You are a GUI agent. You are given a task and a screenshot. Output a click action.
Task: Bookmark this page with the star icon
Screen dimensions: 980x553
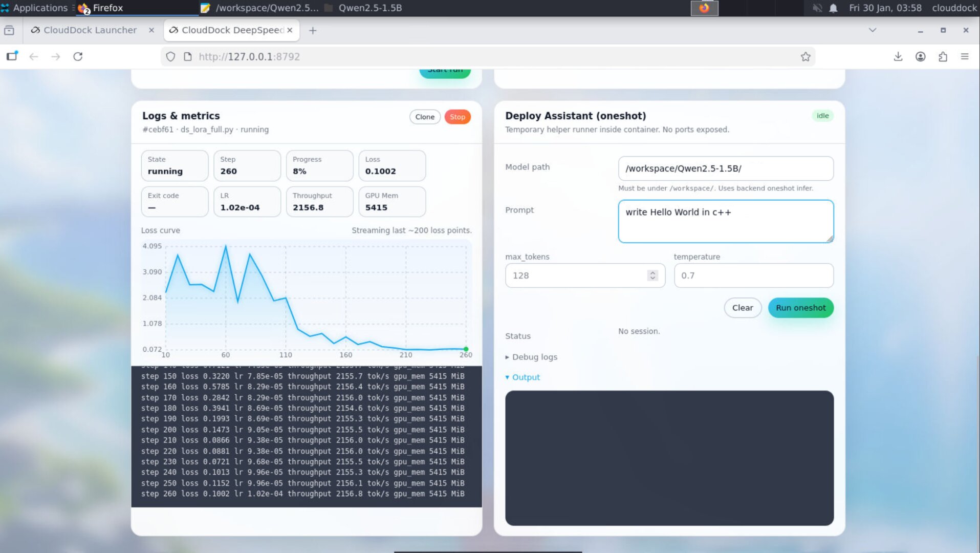click(806, 56)
